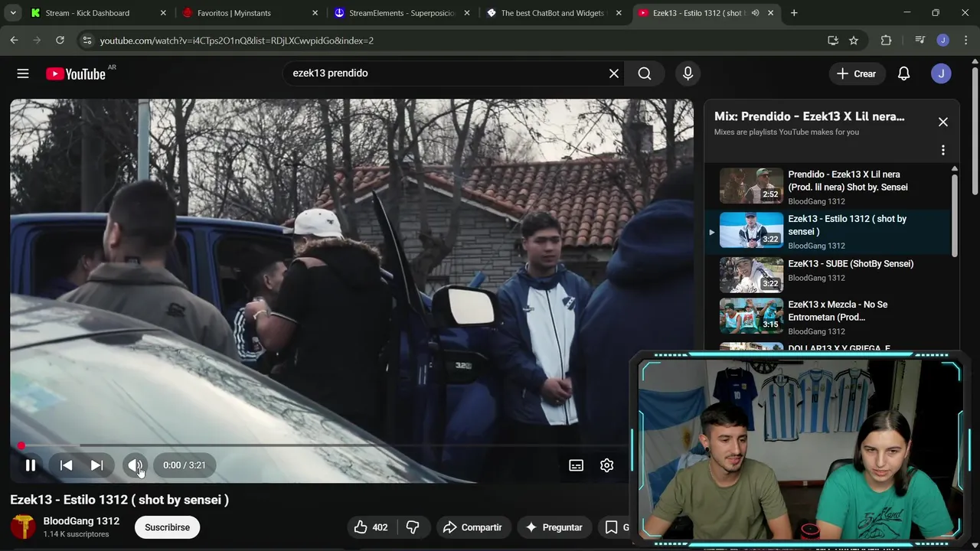Open the account avatar J menu
The width and height of the screenshot is (980, 551).
(x=941, y=73)
